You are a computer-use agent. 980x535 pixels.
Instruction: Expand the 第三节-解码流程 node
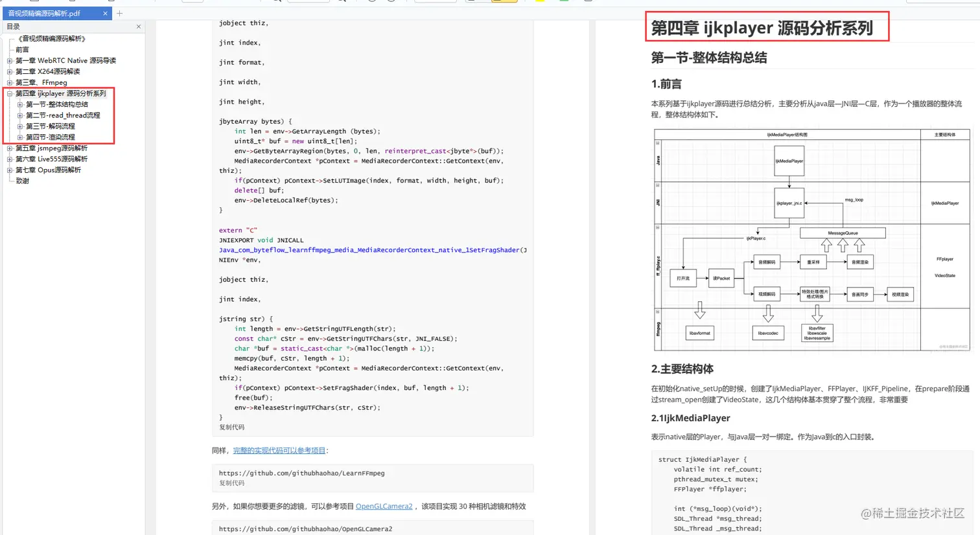click(x=20, y=127)
